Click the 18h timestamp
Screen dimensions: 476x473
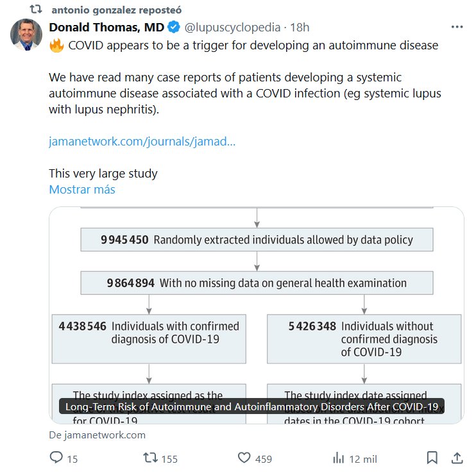point(300,28)
